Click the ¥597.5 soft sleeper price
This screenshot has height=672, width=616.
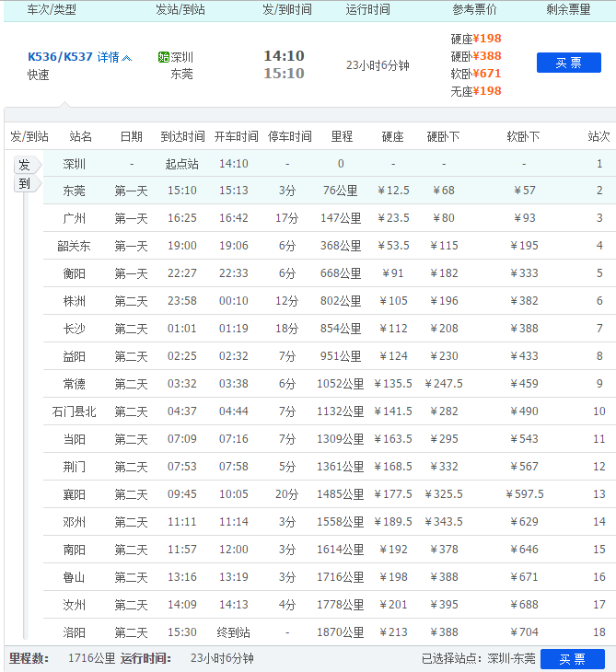[525, 494]
